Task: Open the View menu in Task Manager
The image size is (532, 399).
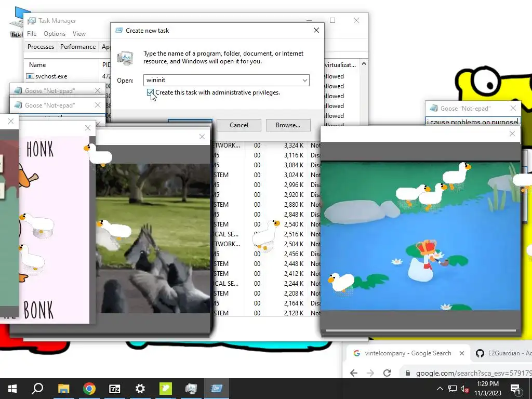Action: coord(79,34)
